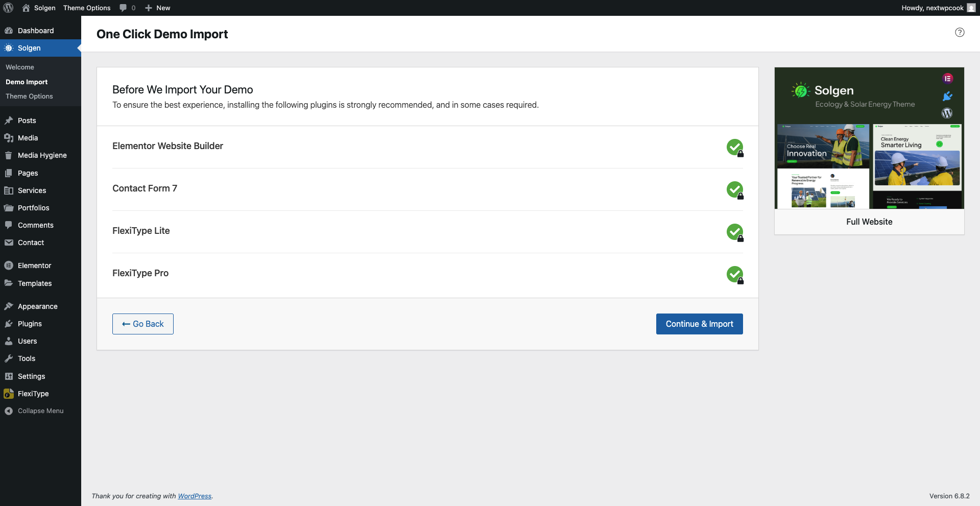Click the plus New icon in admin bar
Image resolution: width=980 pixels, height=506 pixels.
click(x=149, y=8)
